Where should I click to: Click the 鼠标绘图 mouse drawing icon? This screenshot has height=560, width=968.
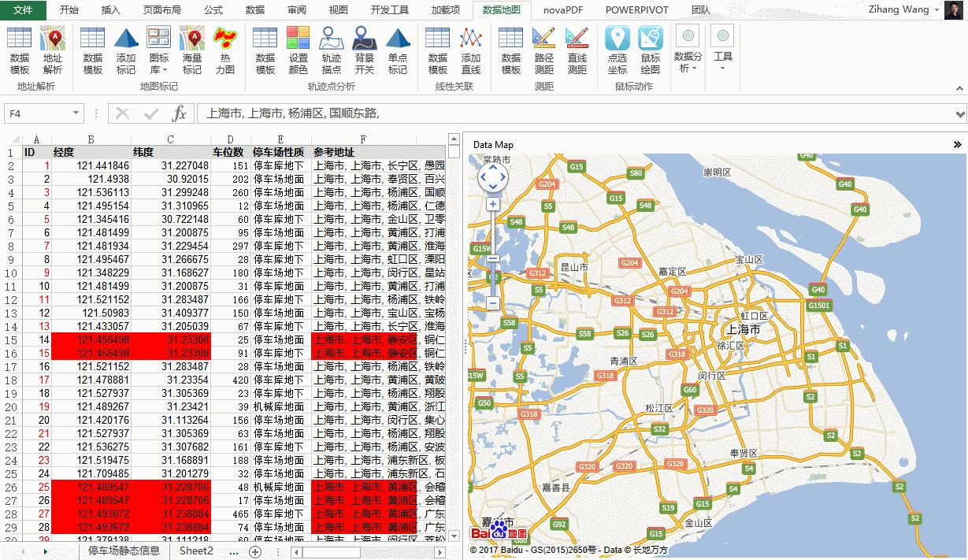click(x=651, y=50)
